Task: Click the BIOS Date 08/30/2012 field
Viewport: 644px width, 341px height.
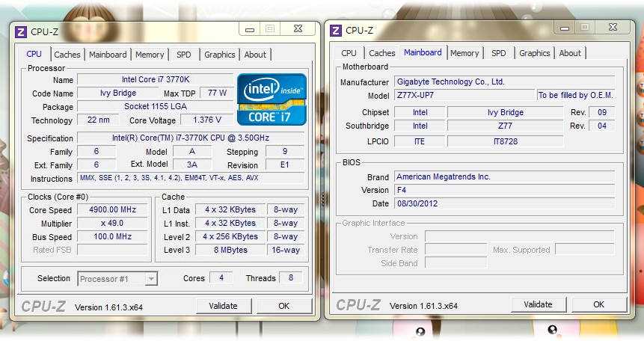Action: [x=505, y=203]
